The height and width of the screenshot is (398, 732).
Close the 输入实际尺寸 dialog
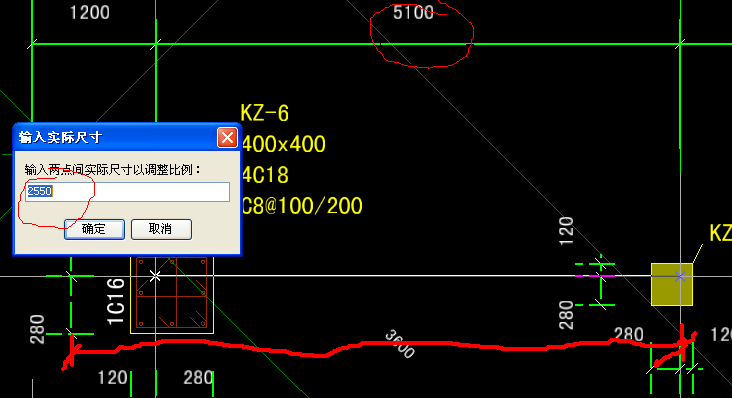tap(227, 138)
